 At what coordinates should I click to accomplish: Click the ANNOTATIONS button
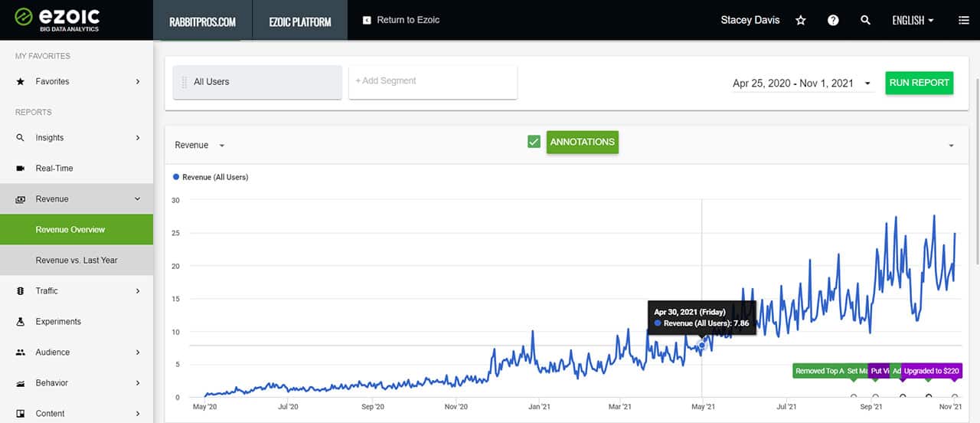coord(583,142)
